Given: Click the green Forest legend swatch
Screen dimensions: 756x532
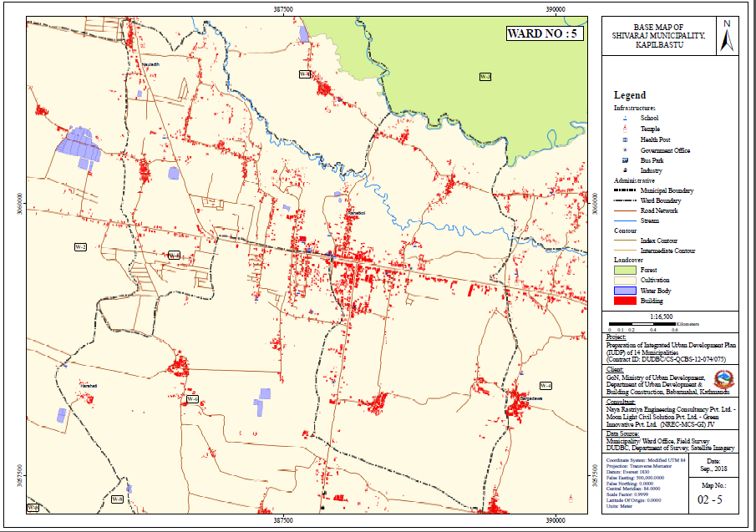Looking at the screenshot, I should pos(624,271).
